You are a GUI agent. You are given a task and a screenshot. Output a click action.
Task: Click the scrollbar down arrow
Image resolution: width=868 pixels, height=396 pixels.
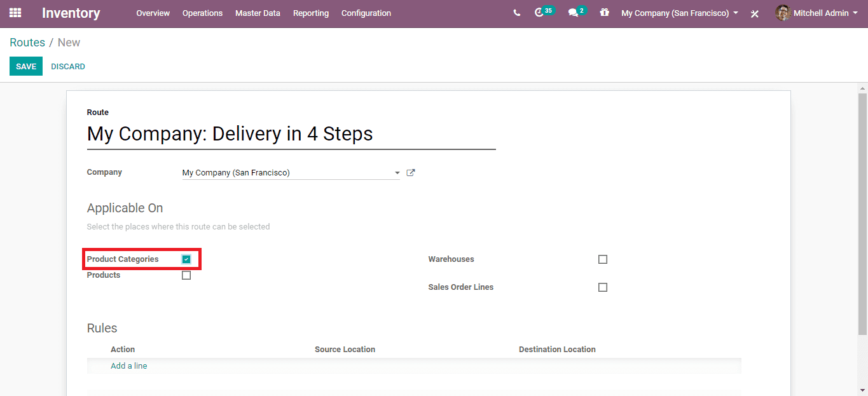pyautogui.click(x=862, y=390)
